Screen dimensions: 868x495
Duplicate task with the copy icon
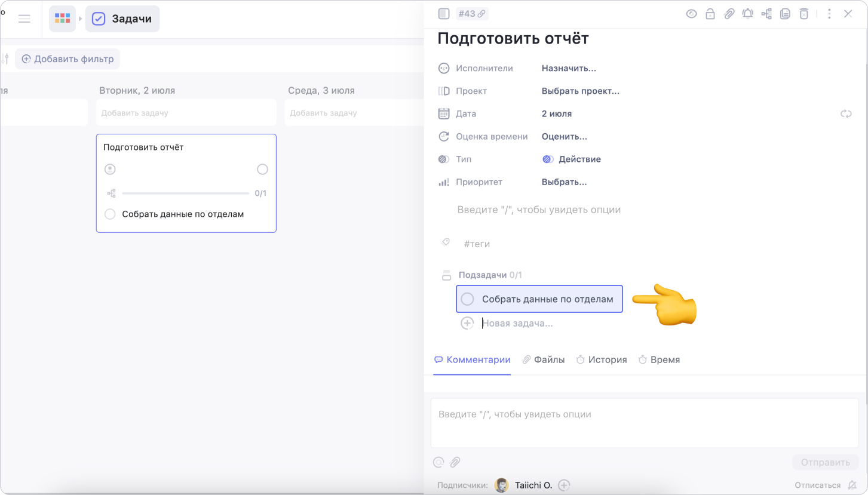click(x=786, y=14)
